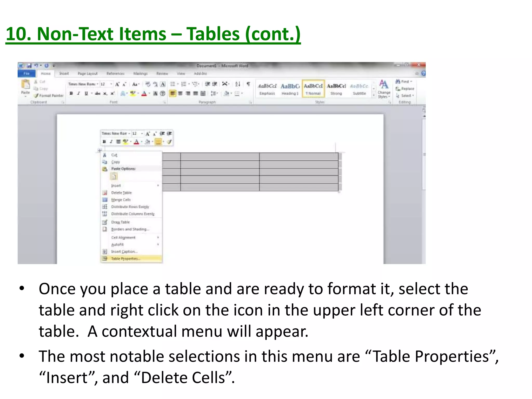Screen dimensions: 532x399
Task: Click the Word Help question mark icon
Action: (x=423, y=74)
